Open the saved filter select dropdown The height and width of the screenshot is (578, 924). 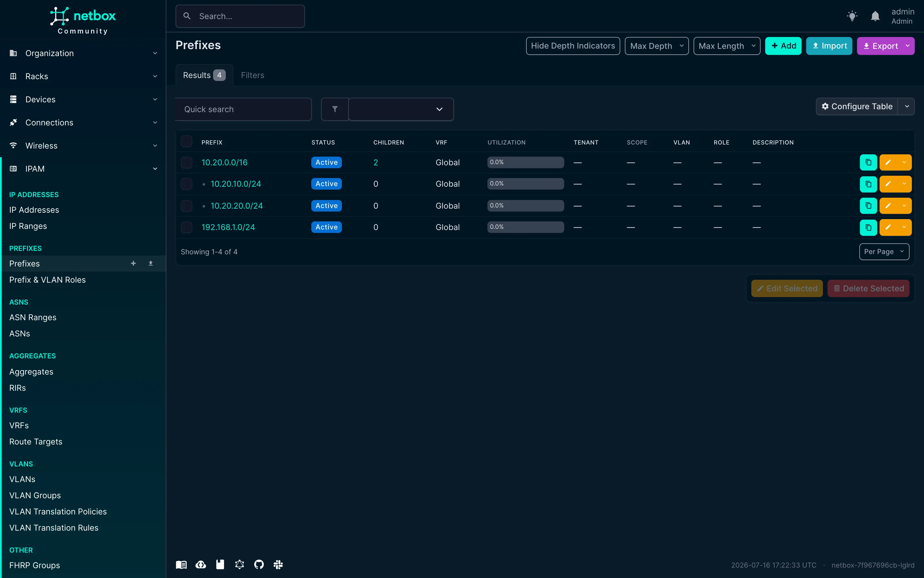click(x=401, y=109)
